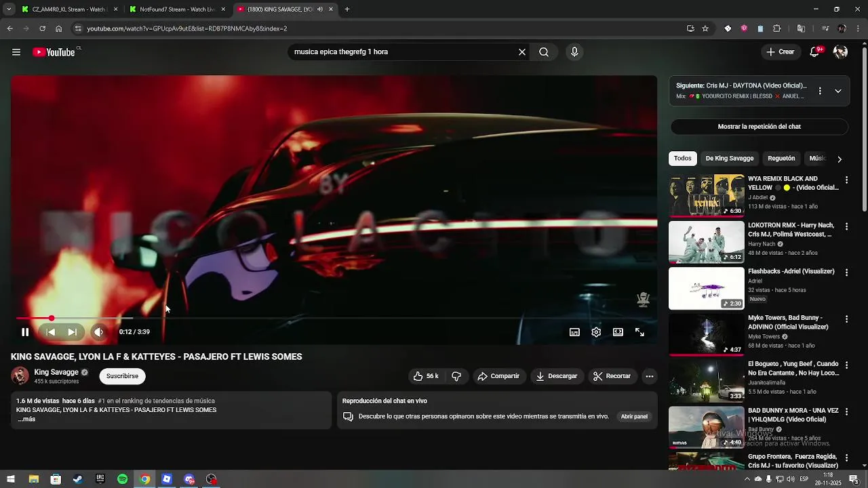Image resolution: width=868 pixels, height=488 pixels.
Task: Open King Savagge channel avatar
Action: coord(20,375)
